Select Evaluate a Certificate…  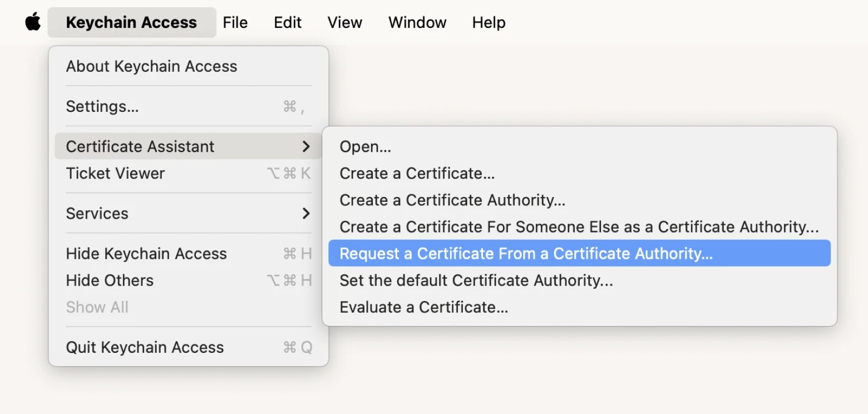tap(579, 307)
